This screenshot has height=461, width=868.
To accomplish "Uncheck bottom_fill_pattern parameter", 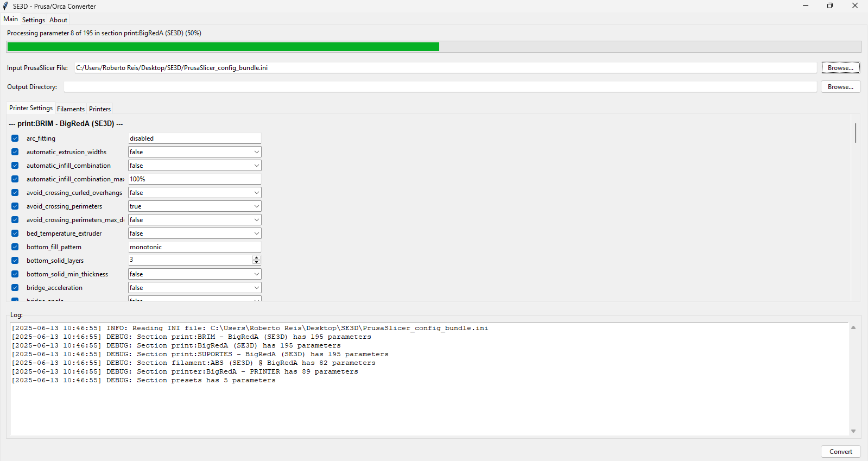I will click(x=15, y=247).
